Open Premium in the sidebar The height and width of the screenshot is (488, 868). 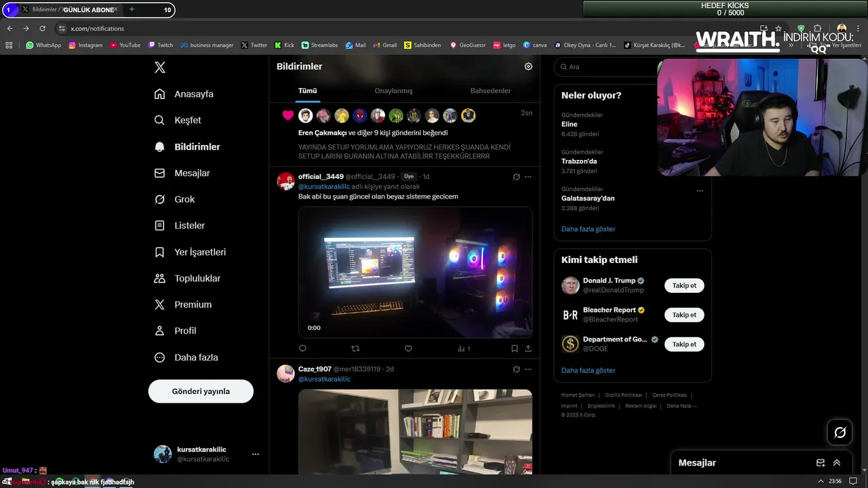tap(183, 305)
